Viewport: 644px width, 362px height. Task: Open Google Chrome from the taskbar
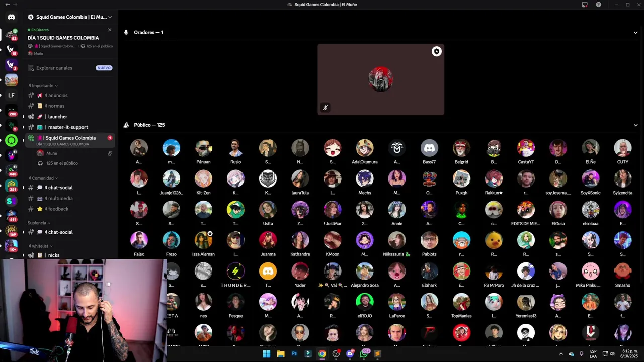[322, 354]
